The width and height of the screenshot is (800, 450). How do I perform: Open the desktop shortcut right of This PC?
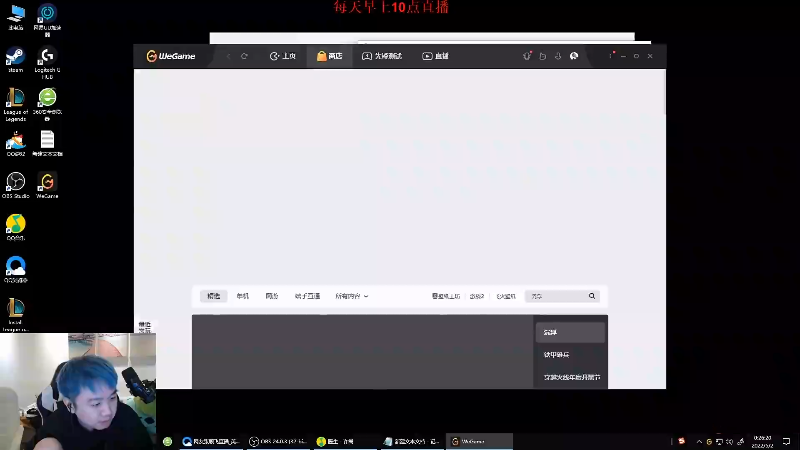click(x=47, y=20)
